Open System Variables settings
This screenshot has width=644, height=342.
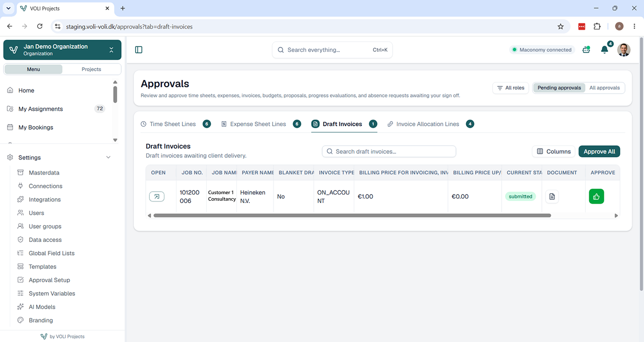52,294
